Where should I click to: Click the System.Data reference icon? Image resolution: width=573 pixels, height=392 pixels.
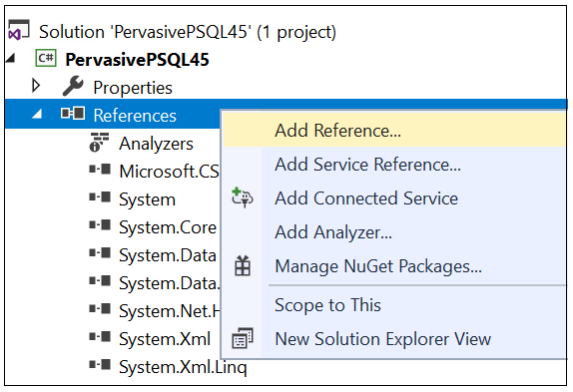tap(100, 253)
